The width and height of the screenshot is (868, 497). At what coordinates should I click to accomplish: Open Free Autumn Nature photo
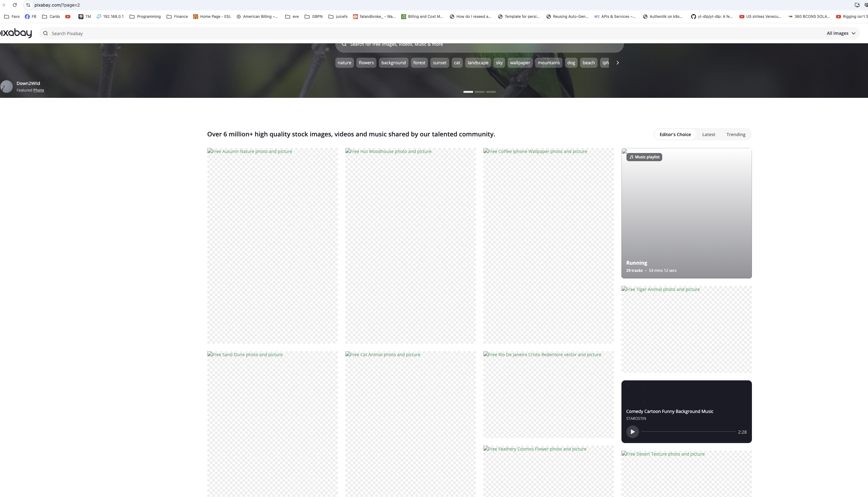click(x=272, y=246)
